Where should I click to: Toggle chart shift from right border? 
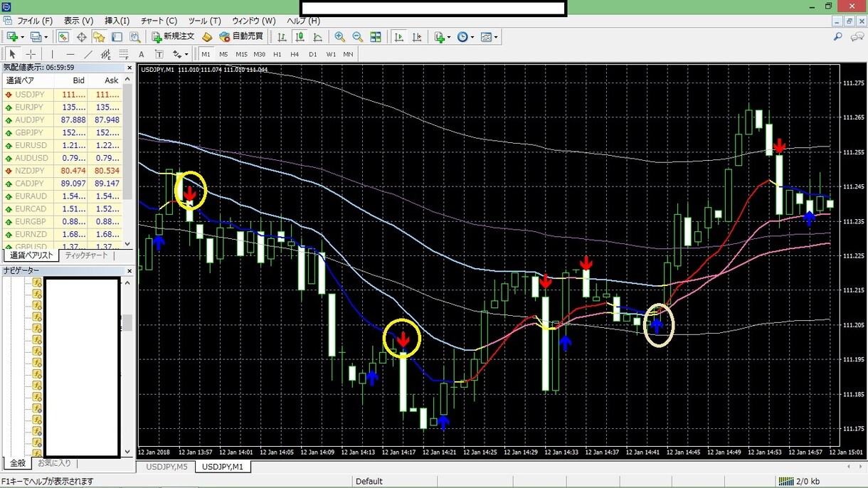[417, 37]
